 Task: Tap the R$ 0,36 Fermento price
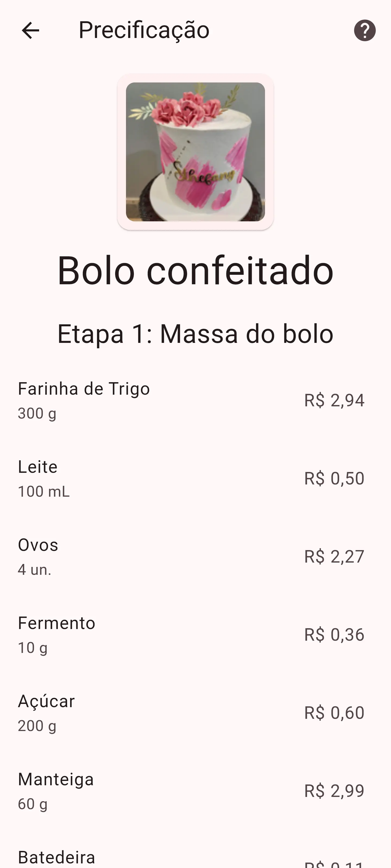pos(334,635)
